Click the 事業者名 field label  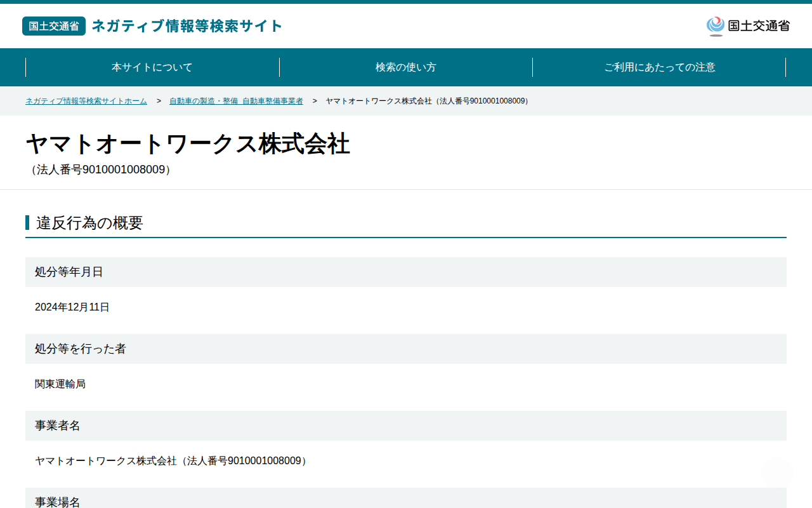(x=58, y=425)
